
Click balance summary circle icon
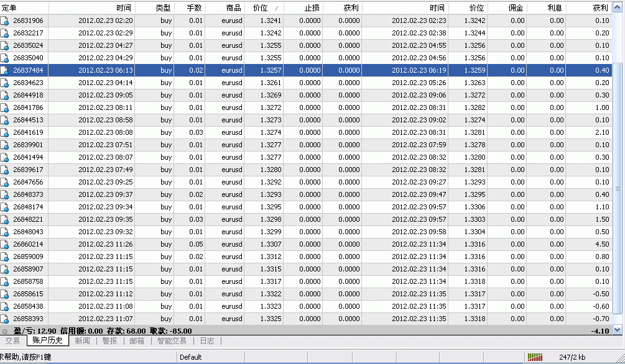pyautogui.click(x=5, y=331)
